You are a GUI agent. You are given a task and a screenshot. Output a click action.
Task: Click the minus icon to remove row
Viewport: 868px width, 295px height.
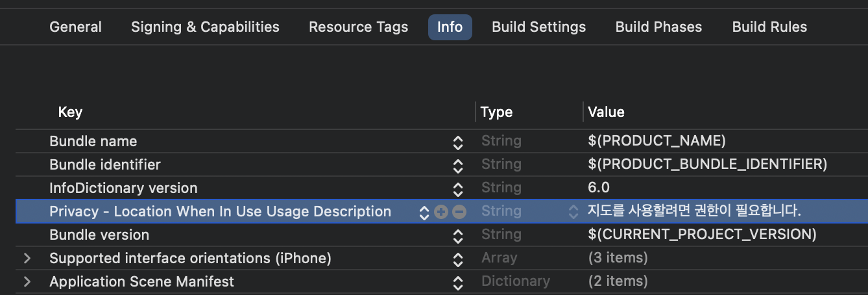point(459,212)
